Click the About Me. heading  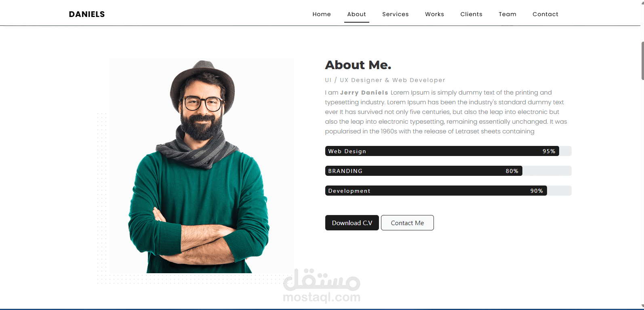click(358, 65)
